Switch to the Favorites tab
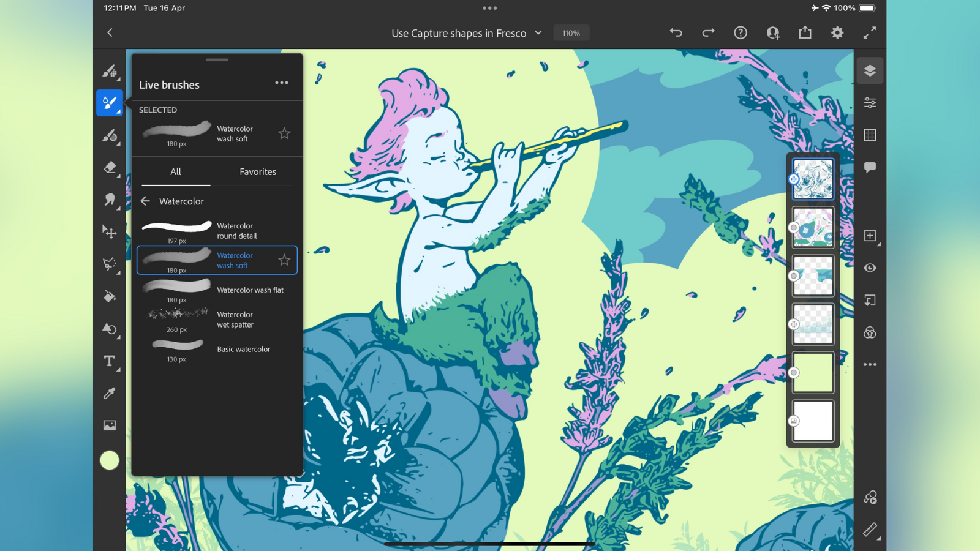 coord(258,172)
